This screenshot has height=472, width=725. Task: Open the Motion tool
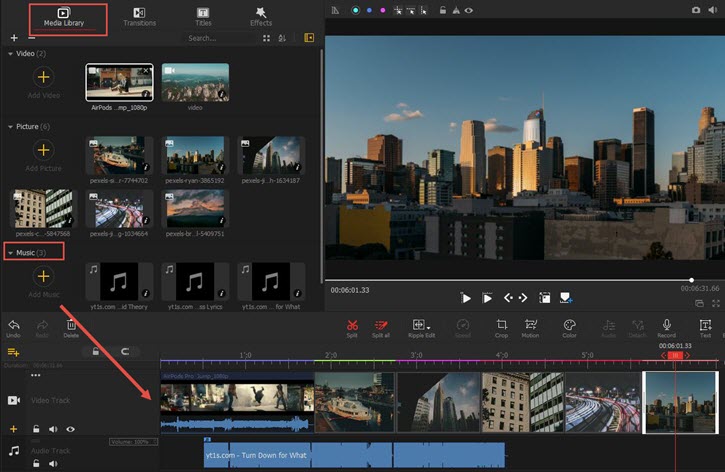pos(531,326)
